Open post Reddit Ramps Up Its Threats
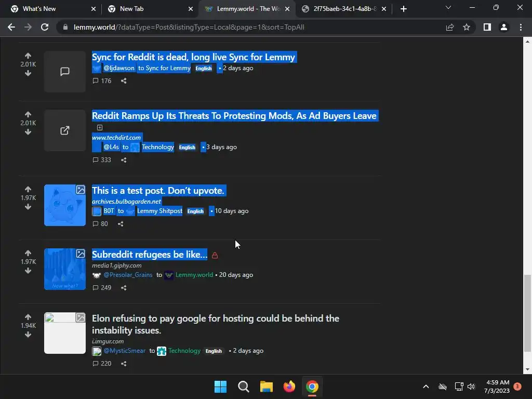532x399 pixels. [234, 116]
